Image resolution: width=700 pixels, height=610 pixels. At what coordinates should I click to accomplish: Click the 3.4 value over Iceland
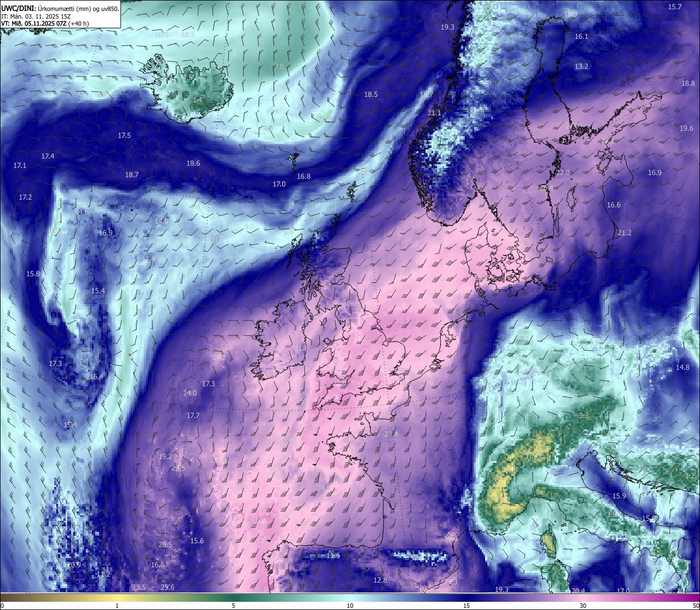point(197,100)
